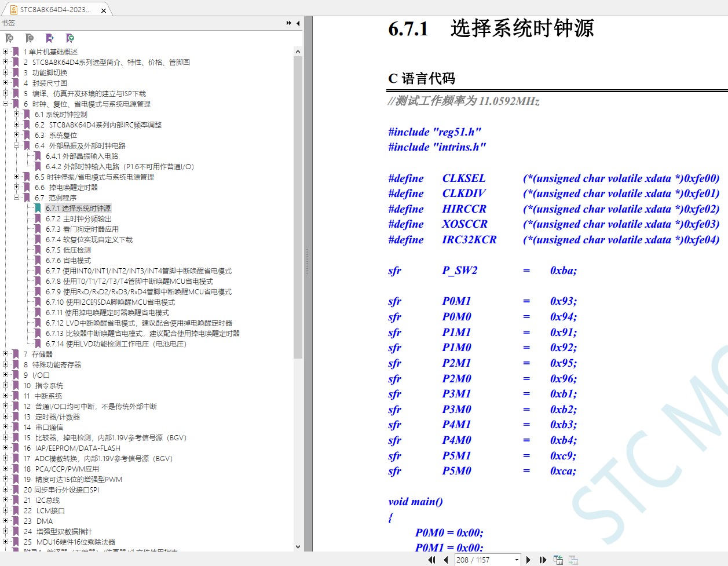Click the bookmarks scrollbar down arrow

pyautogui.click(x=298, y=546)
